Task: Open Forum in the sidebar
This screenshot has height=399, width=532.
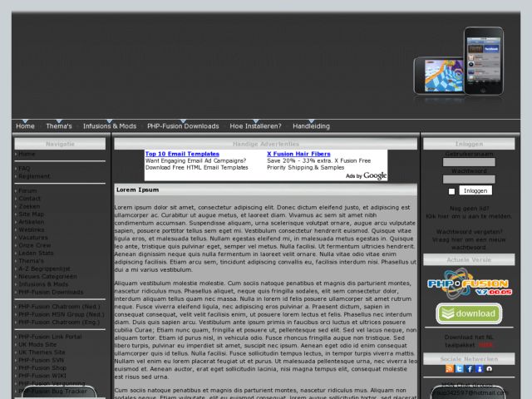Action: click(27, 190)
